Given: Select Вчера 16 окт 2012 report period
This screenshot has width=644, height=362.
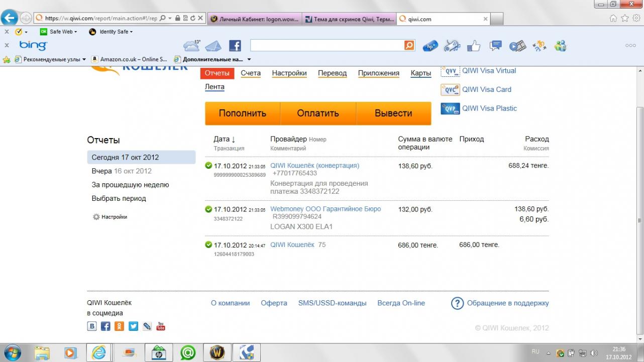Looking at the screenshot, I should point(122,171).
